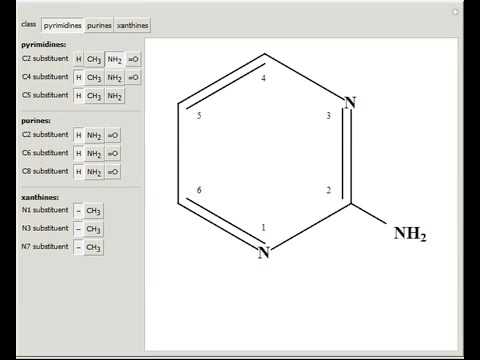Click the 'xanthines:' section heading
The width and height of the screenshot is (480, 360).
40,197
